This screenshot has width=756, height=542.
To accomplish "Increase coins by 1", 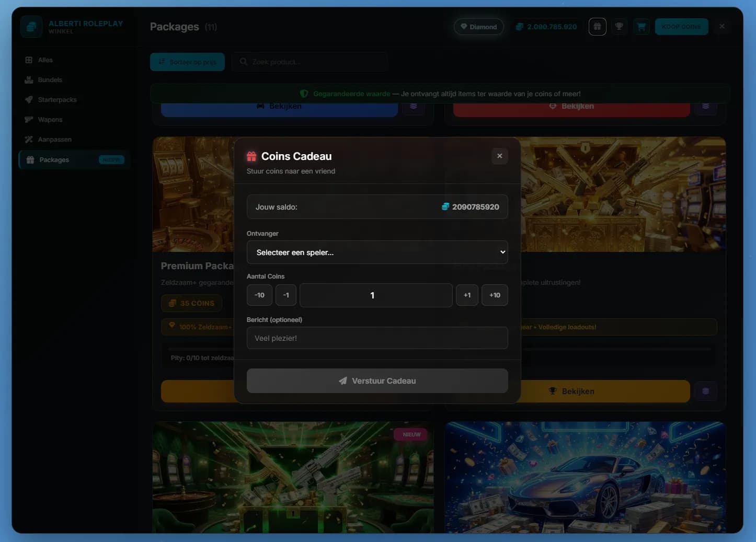I will (467, 295).
